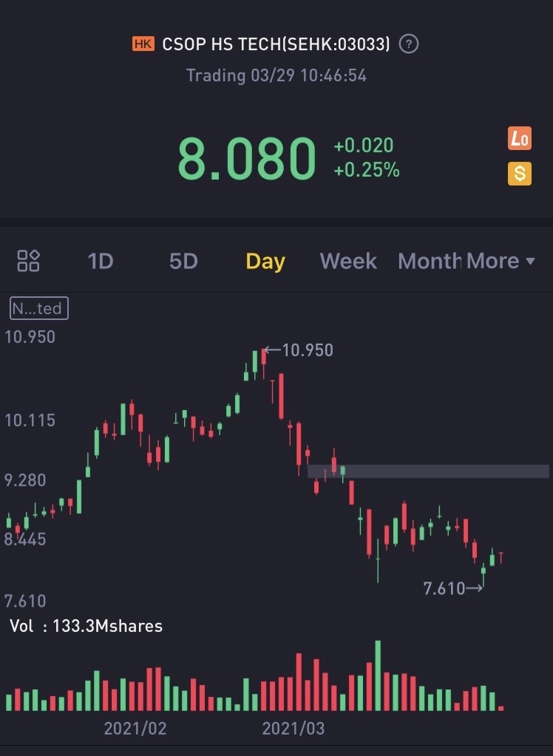553x756 pixels.
Task: Tap the orange Lo badge icon
Action: [x=519, y=138]
